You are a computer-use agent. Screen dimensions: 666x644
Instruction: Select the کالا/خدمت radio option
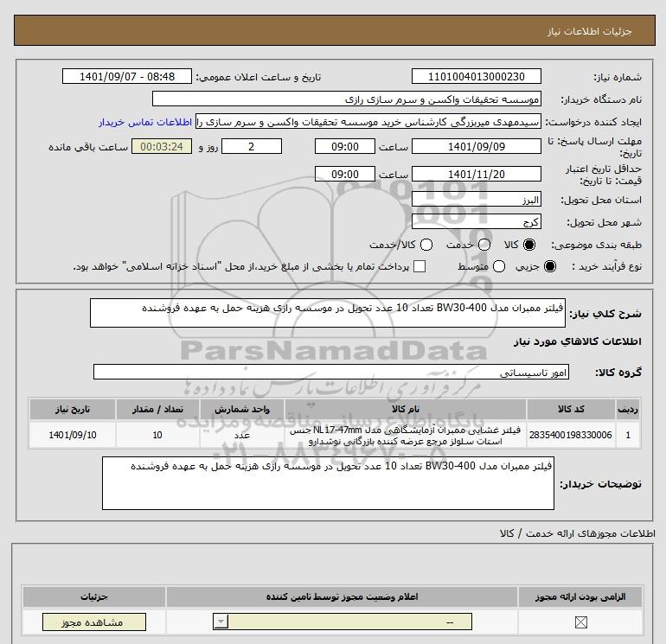[x=426, y=245]
